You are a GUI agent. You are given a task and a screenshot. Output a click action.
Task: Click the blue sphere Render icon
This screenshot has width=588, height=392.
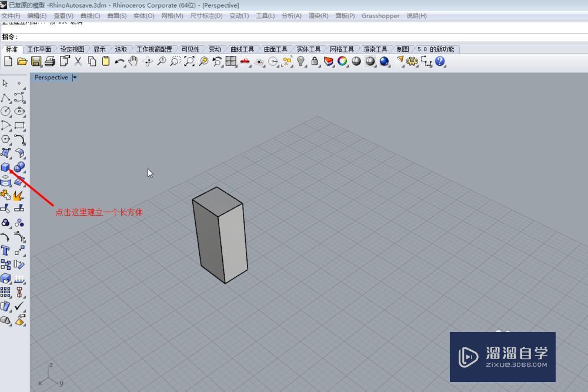click(x=384, y=61)
